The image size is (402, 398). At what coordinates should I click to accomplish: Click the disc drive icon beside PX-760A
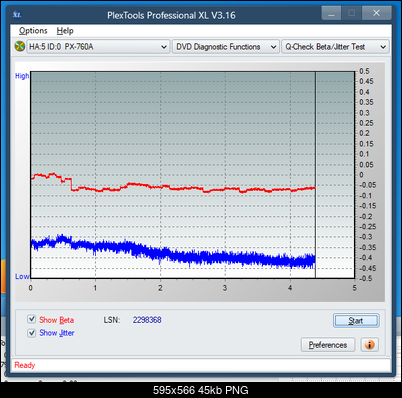coord(20,46)
